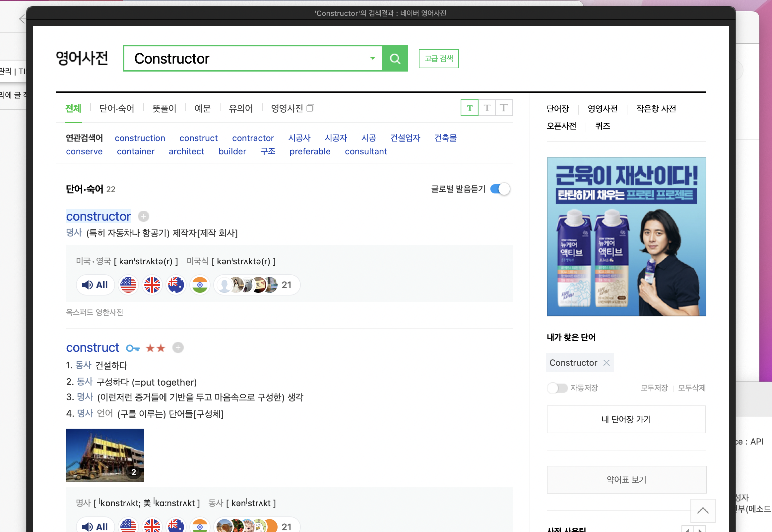
Task: Select the largest font size T button
Action: click(504, 108)
